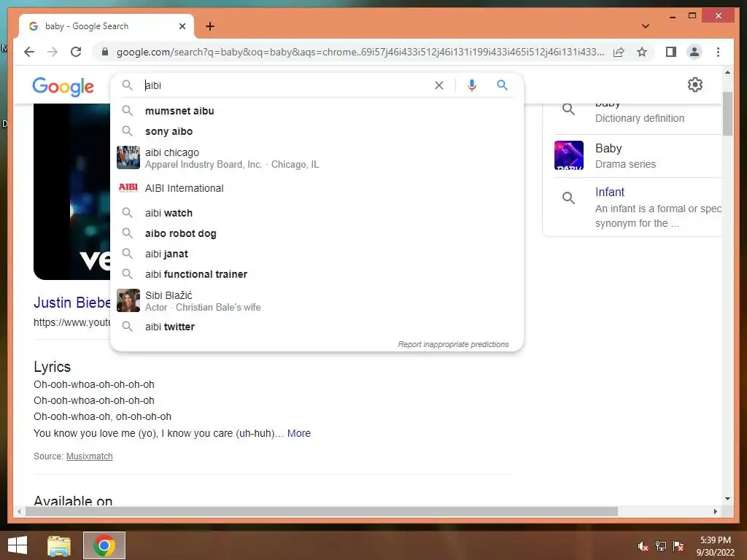Click the aibi chicago thumbnail image

coord(128,157)
